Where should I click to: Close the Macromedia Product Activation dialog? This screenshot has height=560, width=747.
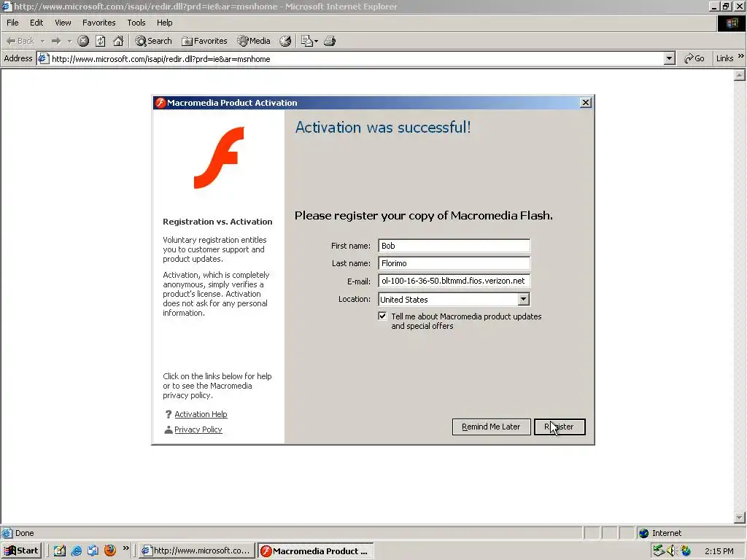point(586,102)
